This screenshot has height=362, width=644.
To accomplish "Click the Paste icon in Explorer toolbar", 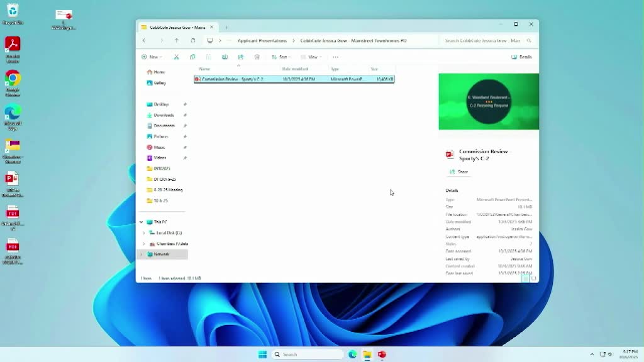I will tap(209, 57).
